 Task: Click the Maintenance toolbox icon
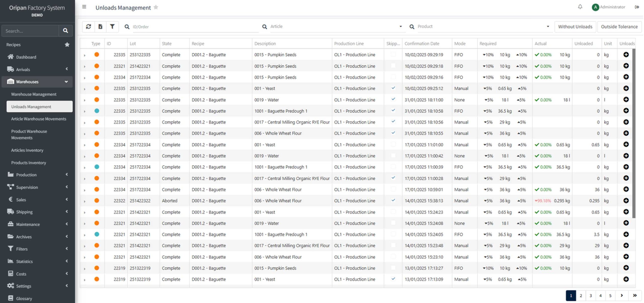pyautogui.click(x=10, y=224)
